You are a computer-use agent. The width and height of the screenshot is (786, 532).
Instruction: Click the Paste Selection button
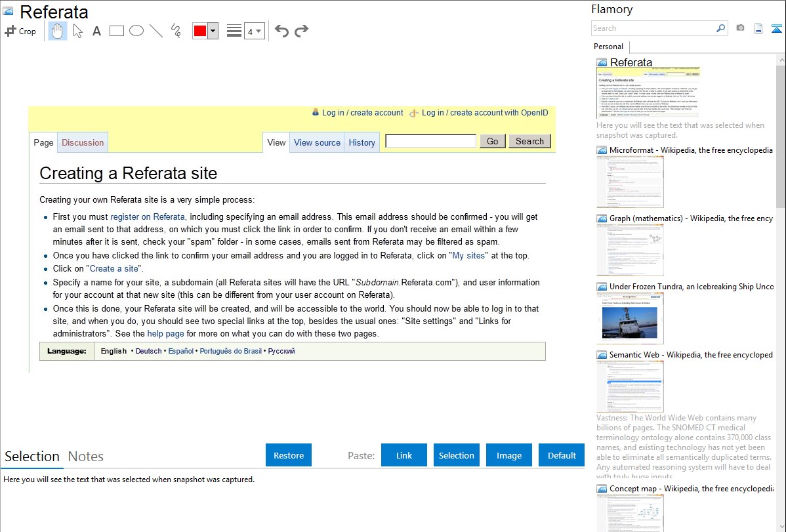pos(457,455)
